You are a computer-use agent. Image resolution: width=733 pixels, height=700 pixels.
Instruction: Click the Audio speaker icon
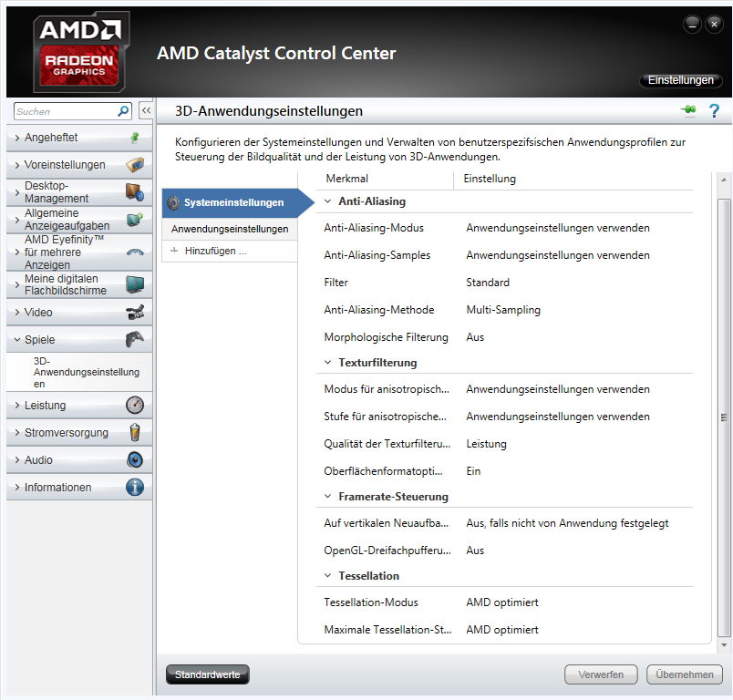point(135,459)
